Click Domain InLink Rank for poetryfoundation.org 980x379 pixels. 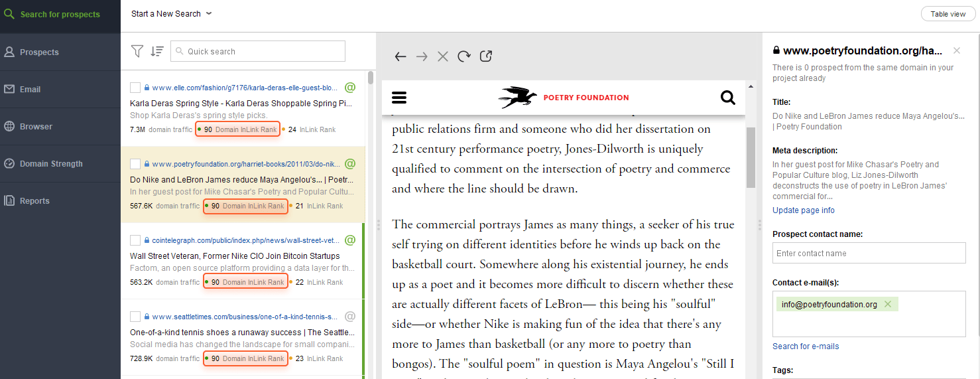pyautogui.click(x=245, y=206)
